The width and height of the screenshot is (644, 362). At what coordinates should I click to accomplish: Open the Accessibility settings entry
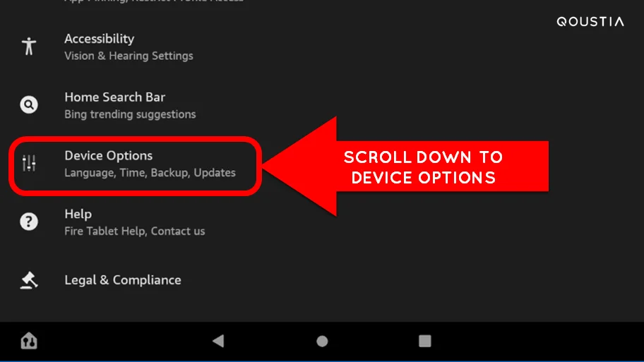click(x=322, y=47)
